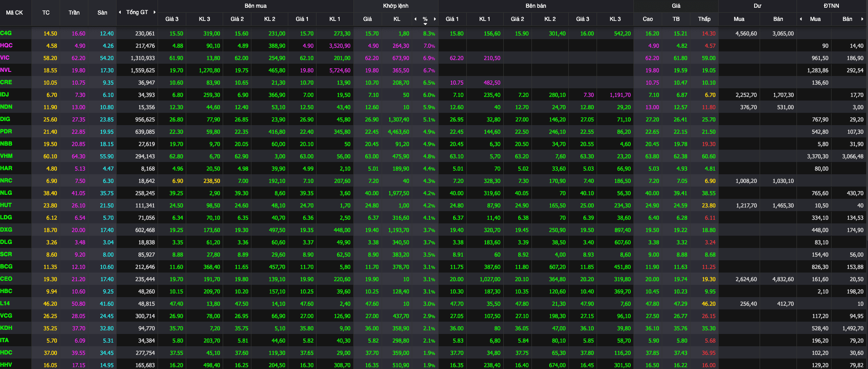Open the NDN stock symbol
The image size is (868, 369).
coord(6,107)
